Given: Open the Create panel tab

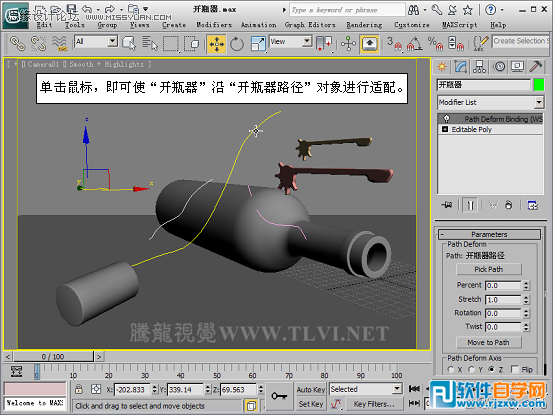Looking at the screenshot, I should point(442,66).
